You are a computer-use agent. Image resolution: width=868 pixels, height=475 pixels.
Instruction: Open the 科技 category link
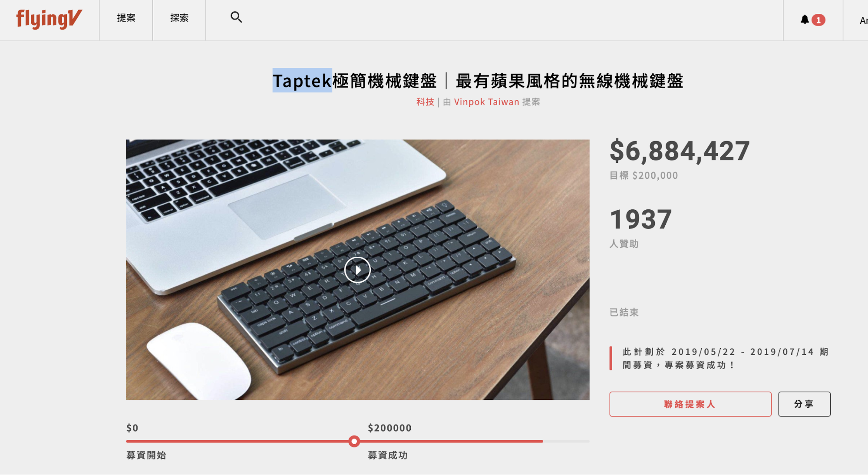[425, 102]
